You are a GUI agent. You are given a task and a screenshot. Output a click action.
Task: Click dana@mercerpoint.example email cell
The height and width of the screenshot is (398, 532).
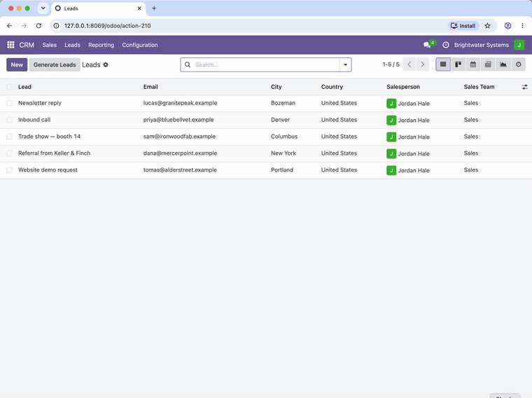[180, 153]
